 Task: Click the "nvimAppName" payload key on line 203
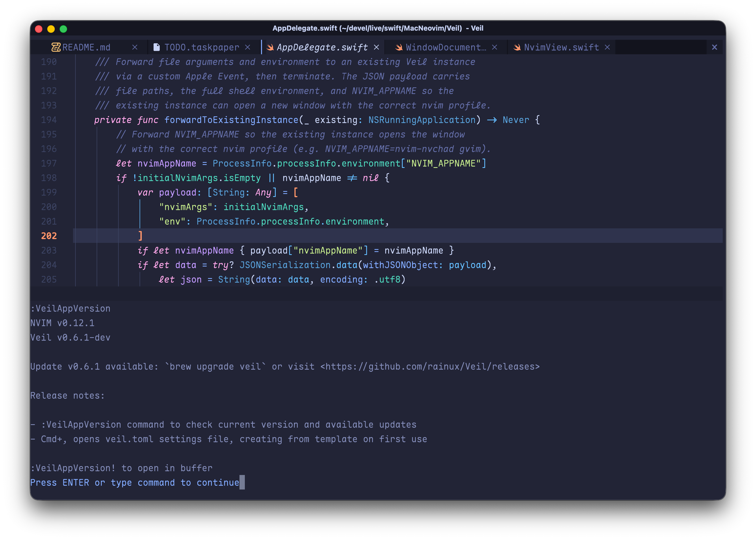(x=328, y=250)
